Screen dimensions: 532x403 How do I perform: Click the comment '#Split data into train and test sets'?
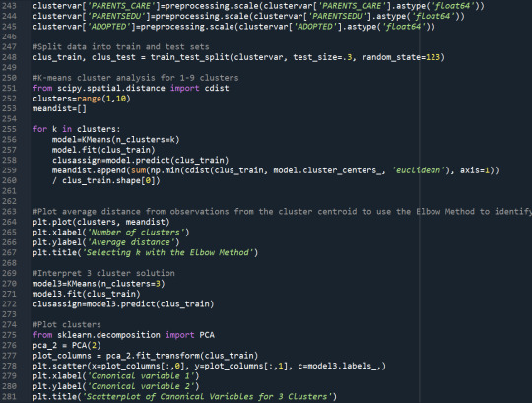pyautogui.click(x=121, y=47)
